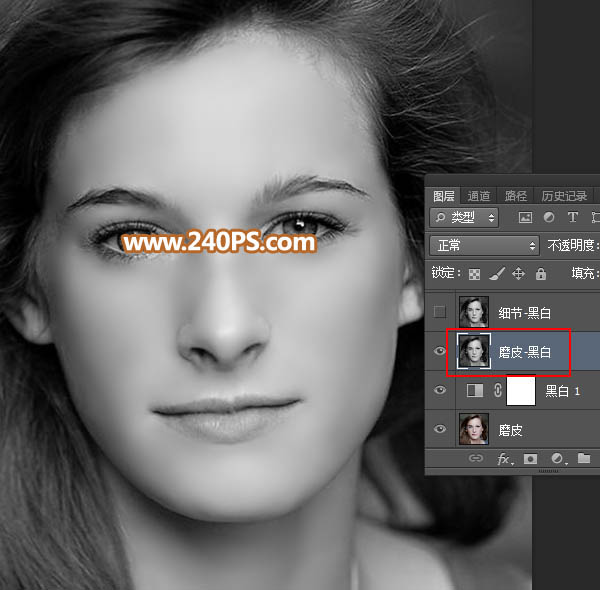Click the 磨皮-黑白 layer name

tap(525, 352)
